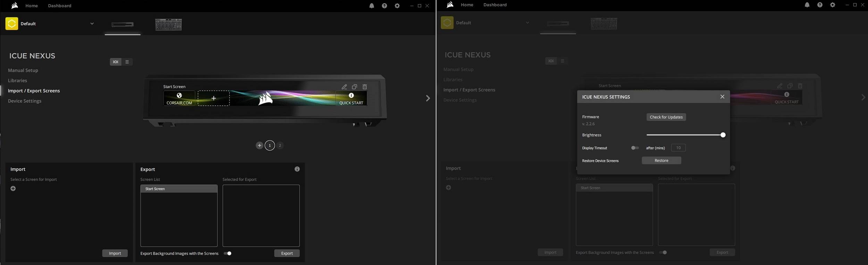Click the Export button in left window

coord(287,253)
